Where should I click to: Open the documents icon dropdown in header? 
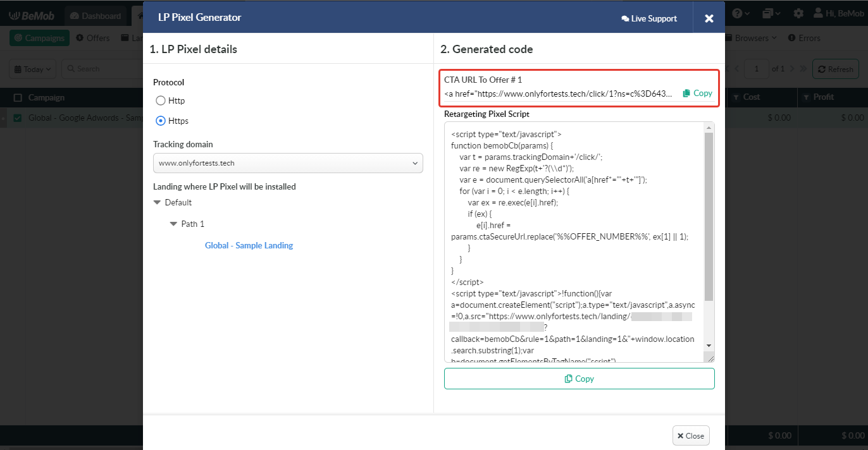pyautogui.click(x=771, y=13)
